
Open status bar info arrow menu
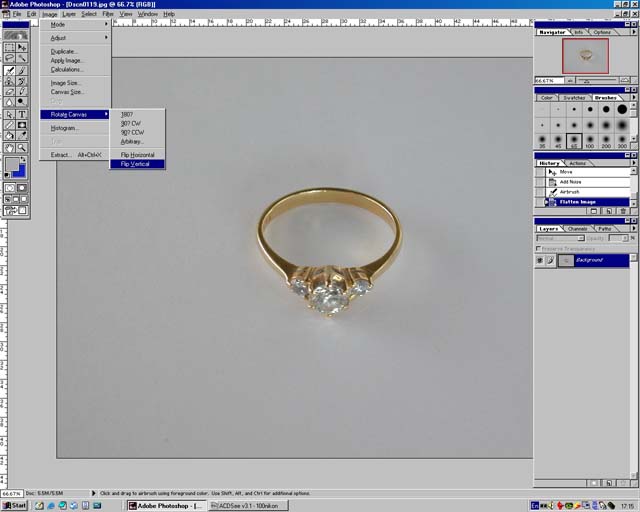pos(93,493)
